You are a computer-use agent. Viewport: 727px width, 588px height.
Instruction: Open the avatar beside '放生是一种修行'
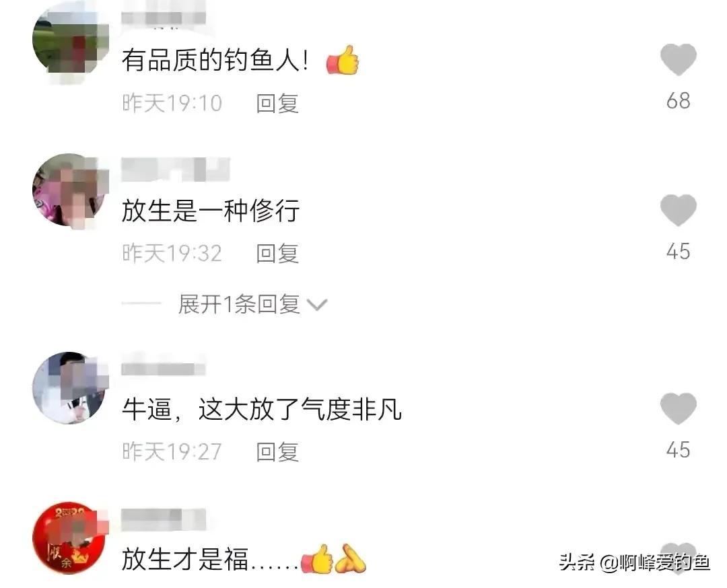click(x=71, y=190)
